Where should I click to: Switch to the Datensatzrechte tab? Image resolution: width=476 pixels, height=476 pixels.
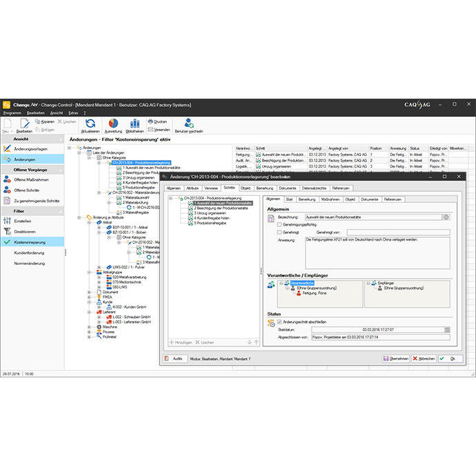pyautogui.click(x=315, y=188)
